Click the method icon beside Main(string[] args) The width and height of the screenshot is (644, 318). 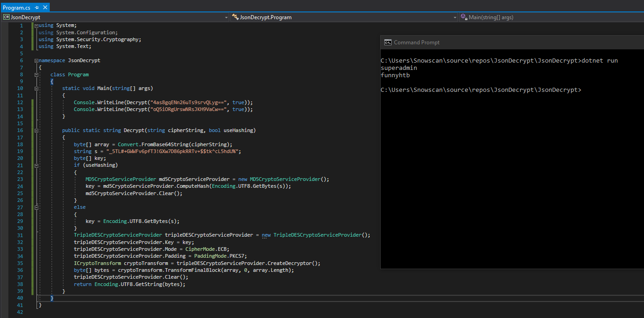[463, 17]
